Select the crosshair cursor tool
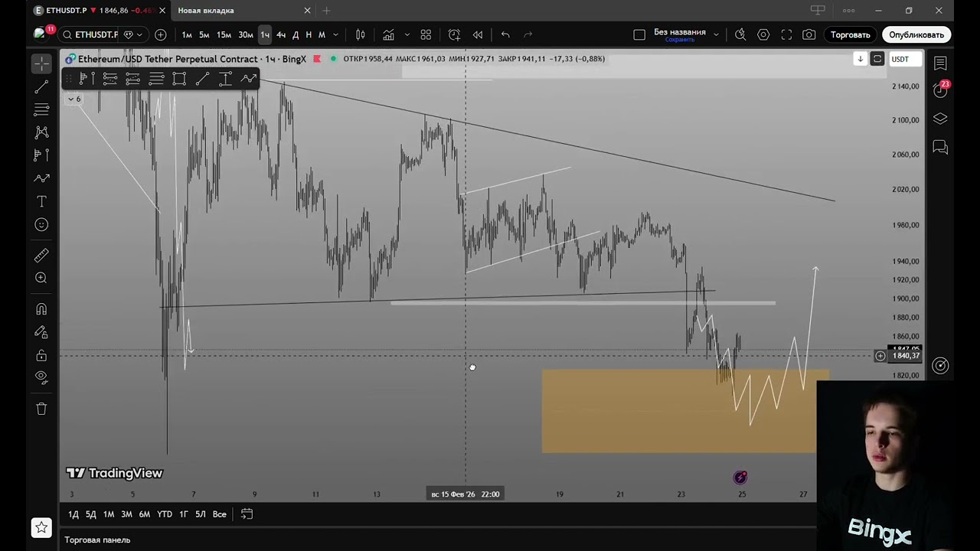The width and height of the screenshot is (980, 551). coord(41,64)
